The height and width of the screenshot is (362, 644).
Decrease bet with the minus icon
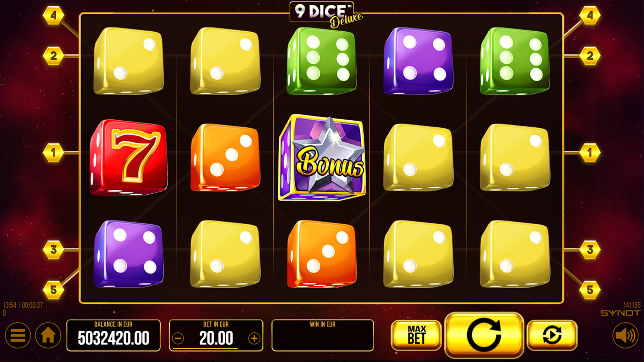point(178,339)
